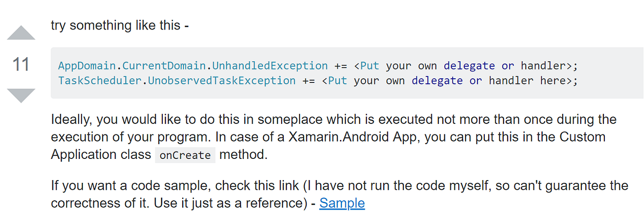Click the 'Put' word after UnhandledException +=

click(370, 65)
